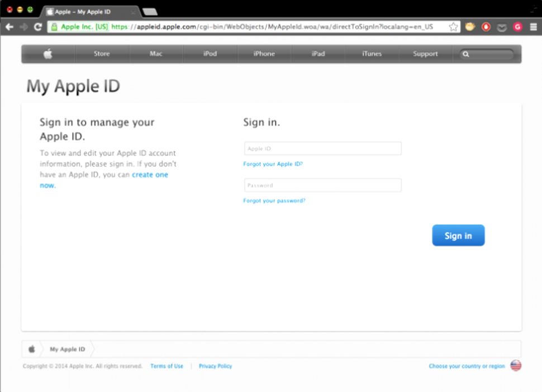Viewport: 542px width, 392px height.
Task: Open the Chrome hamburger menu
Action: (x=534, y=27)
